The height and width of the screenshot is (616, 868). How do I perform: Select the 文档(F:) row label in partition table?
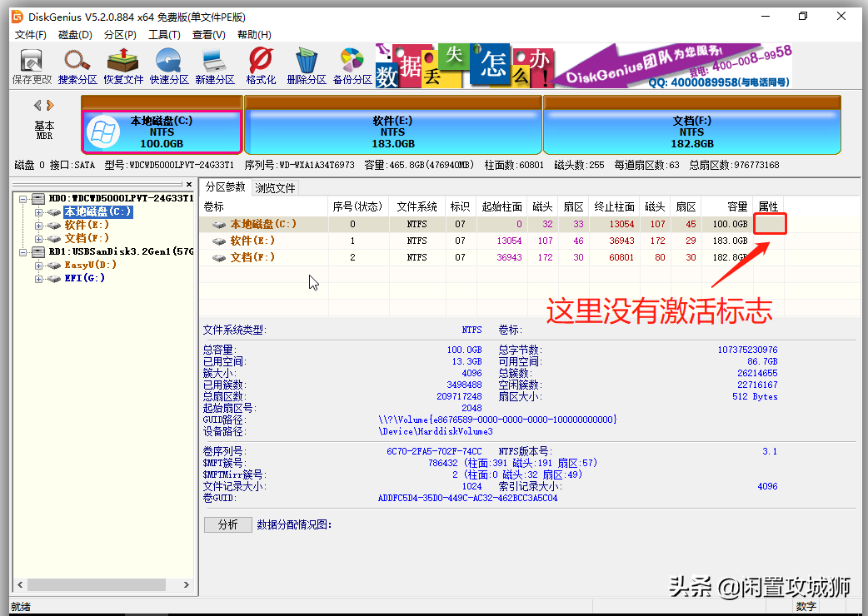point(252,257)
